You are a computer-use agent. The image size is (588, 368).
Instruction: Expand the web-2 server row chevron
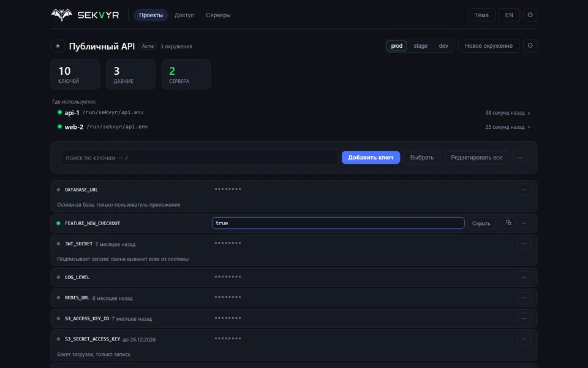(529, 127)
